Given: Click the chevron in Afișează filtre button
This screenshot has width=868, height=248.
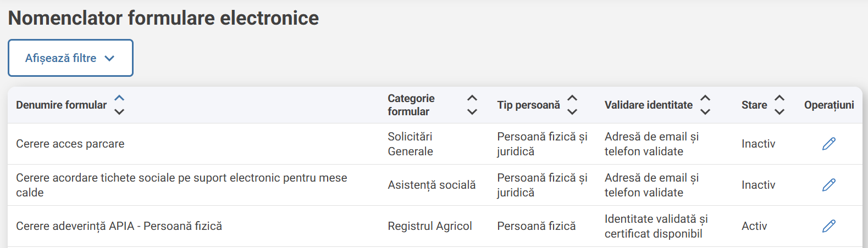Looking at the screenshot, I should coord(109,58).
